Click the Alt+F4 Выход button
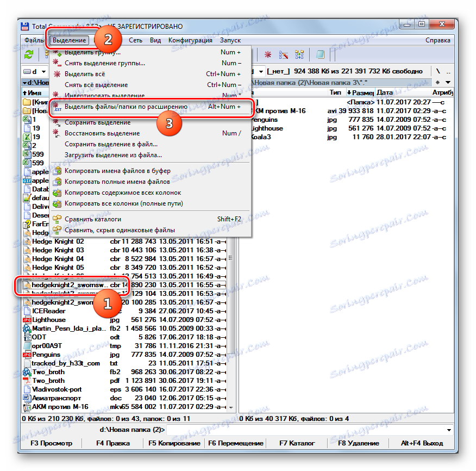476x471 pixels. 422,443
